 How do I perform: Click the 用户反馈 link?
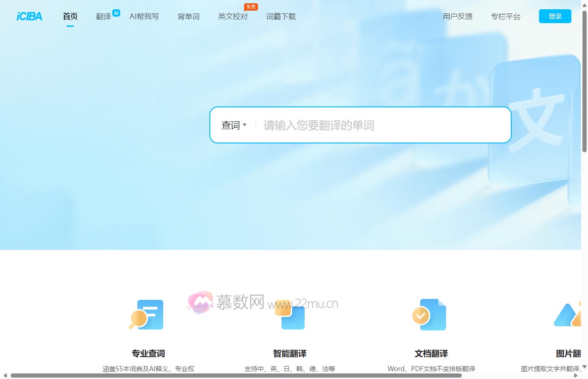point(458,17)
